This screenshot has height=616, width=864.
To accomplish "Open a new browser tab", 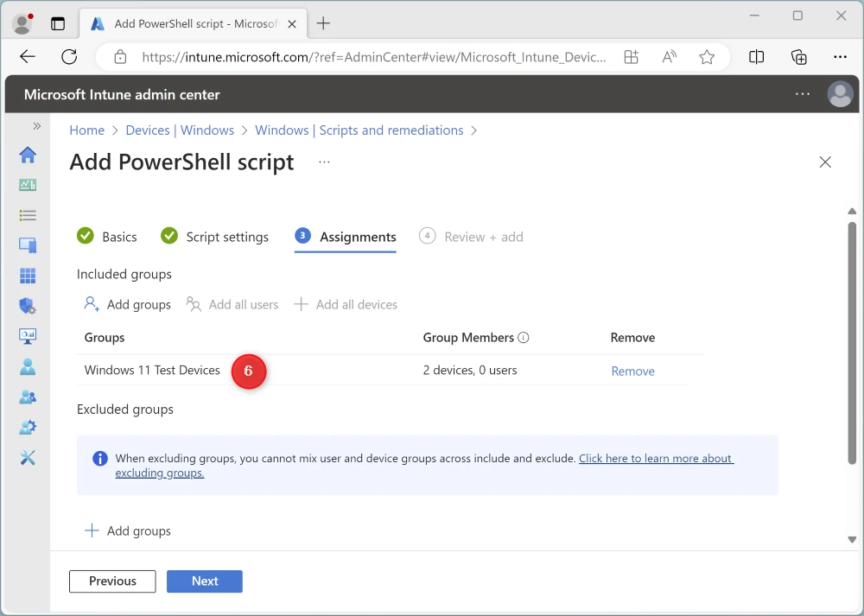I will coord(323,23).
